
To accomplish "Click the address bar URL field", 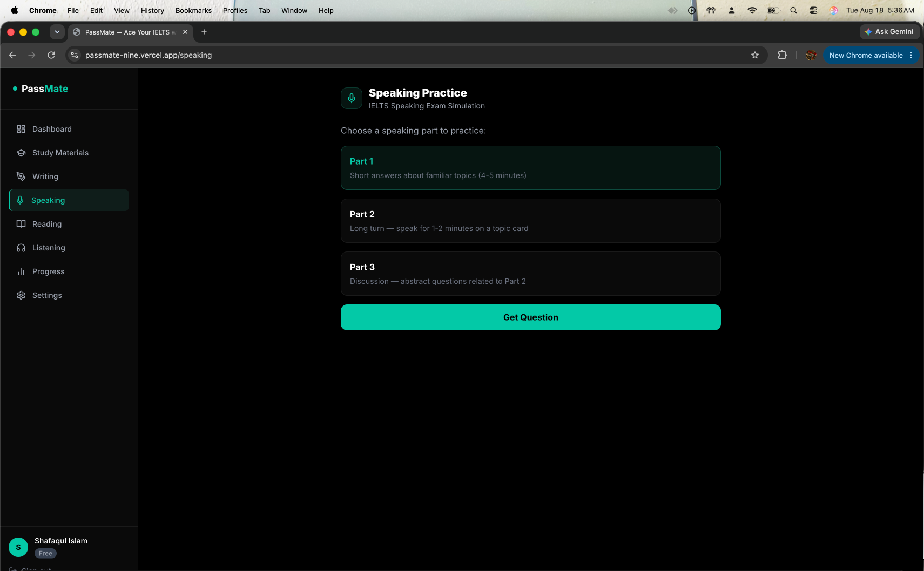I will [x=416, y=55].
